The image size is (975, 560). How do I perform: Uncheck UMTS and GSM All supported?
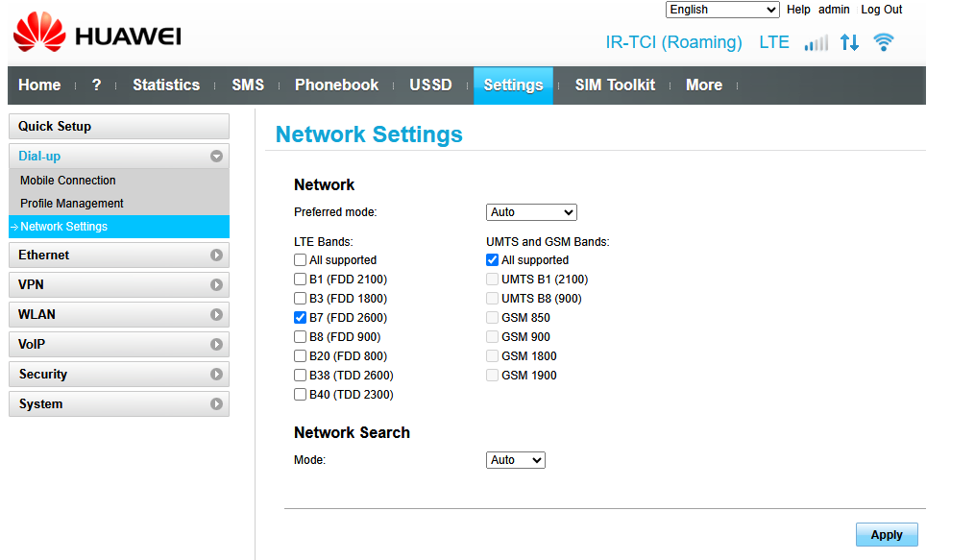pyautogui.click(x=493, y=260)
